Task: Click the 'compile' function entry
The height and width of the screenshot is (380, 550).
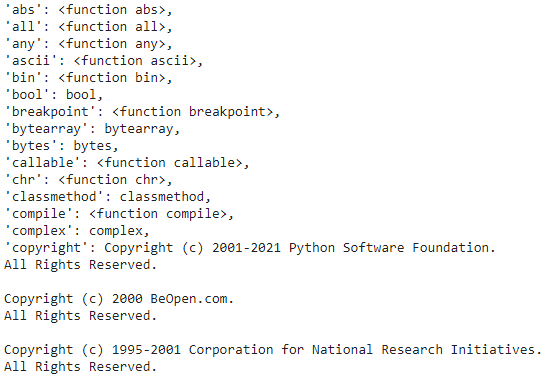Action: [119, 214]
